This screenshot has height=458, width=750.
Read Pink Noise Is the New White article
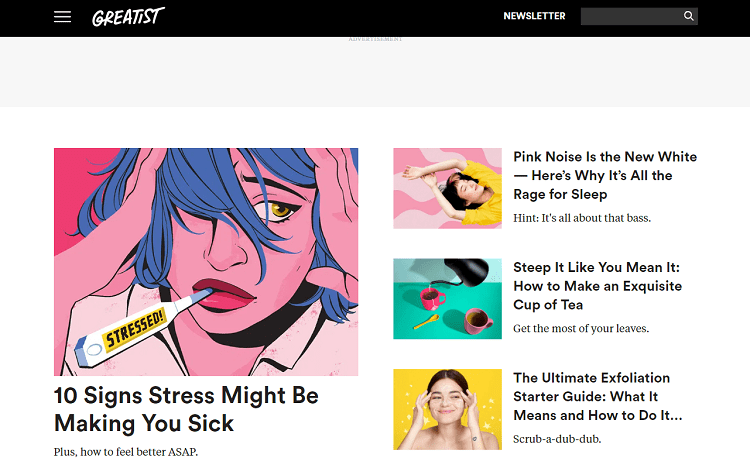605,175
